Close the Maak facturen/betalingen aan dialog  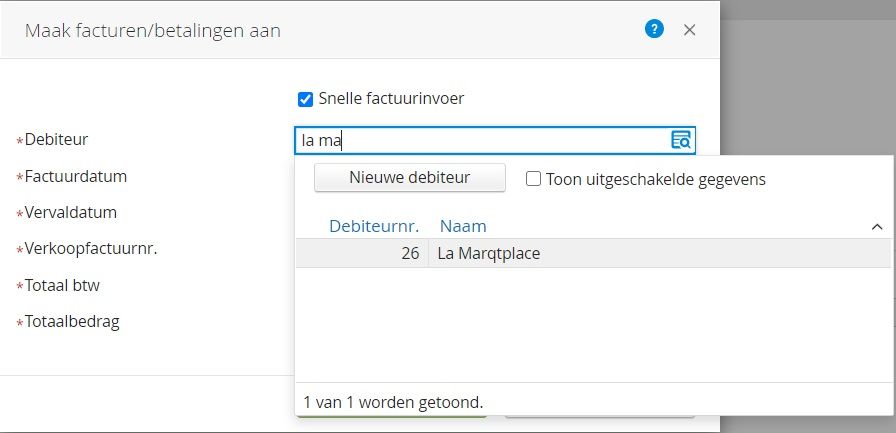(689, 30)
